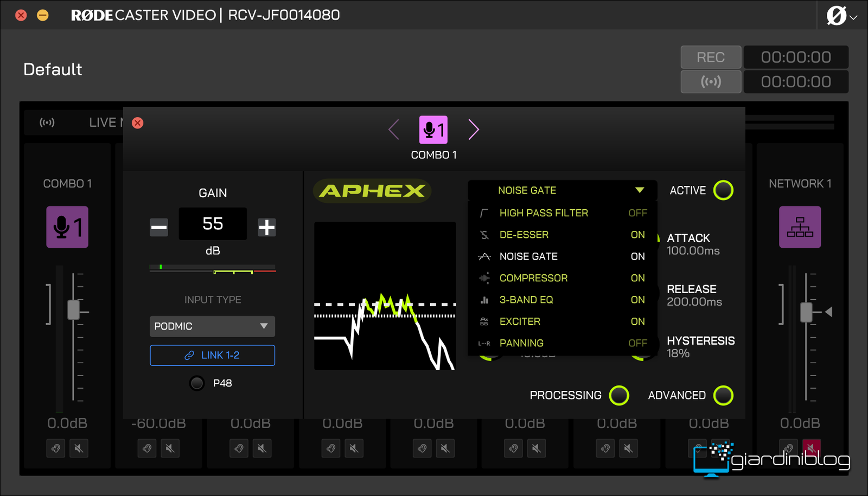
Task: Click the listen icon under COMBO 1 fader
Action: pos(56,448)
